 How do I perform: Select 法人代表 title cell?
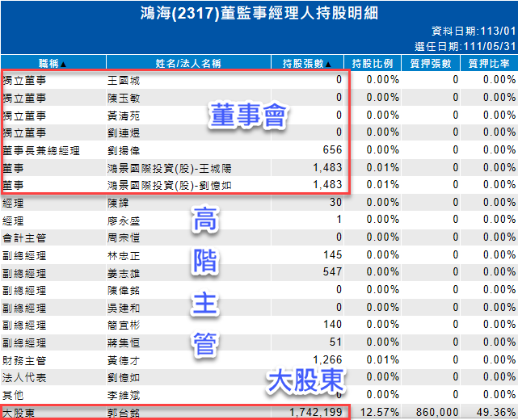24,377
